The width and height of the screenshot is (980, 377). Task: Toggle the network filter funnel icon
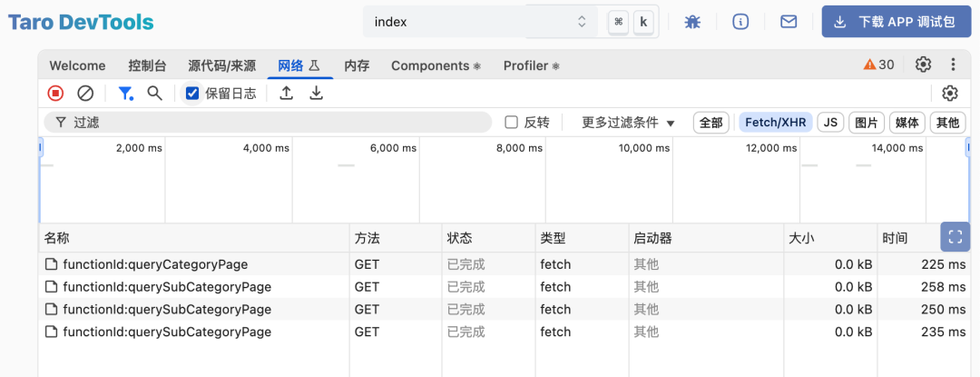click(x=125, y=94)
